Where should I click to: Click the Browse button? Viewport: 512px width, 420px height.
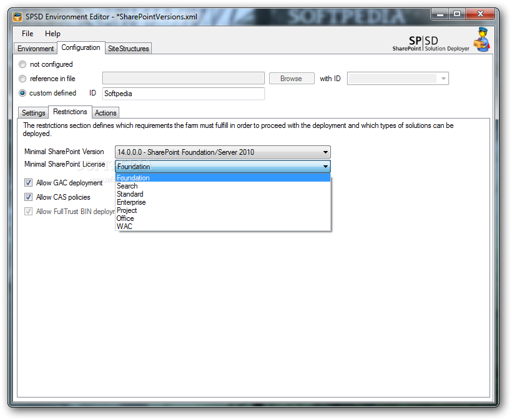pos(292,79)
